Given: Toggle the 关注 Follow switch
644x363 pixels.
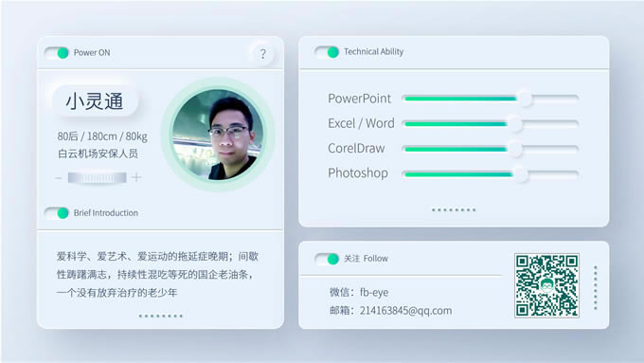Looking at the screenshot, I should pos(327,259).
